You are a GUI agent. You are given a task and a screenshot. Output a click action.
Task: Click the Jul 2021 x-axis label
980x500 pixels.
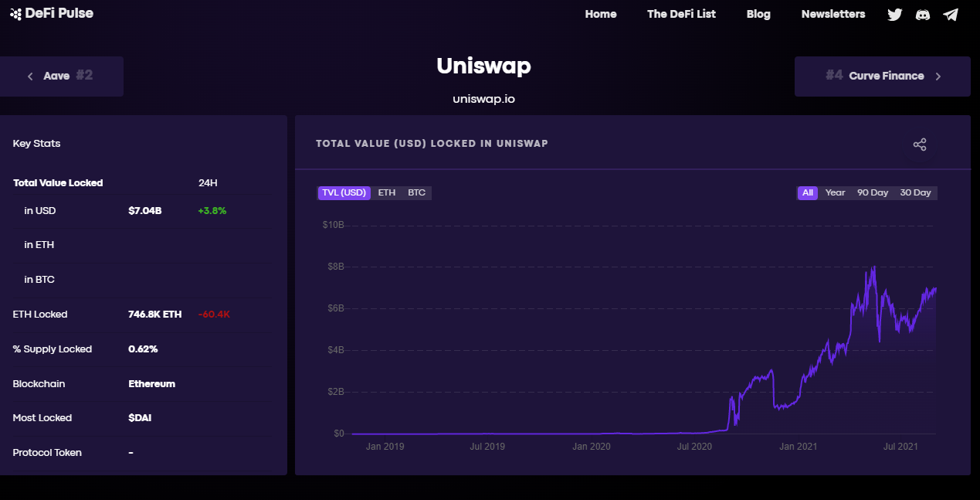coord(900,447)
